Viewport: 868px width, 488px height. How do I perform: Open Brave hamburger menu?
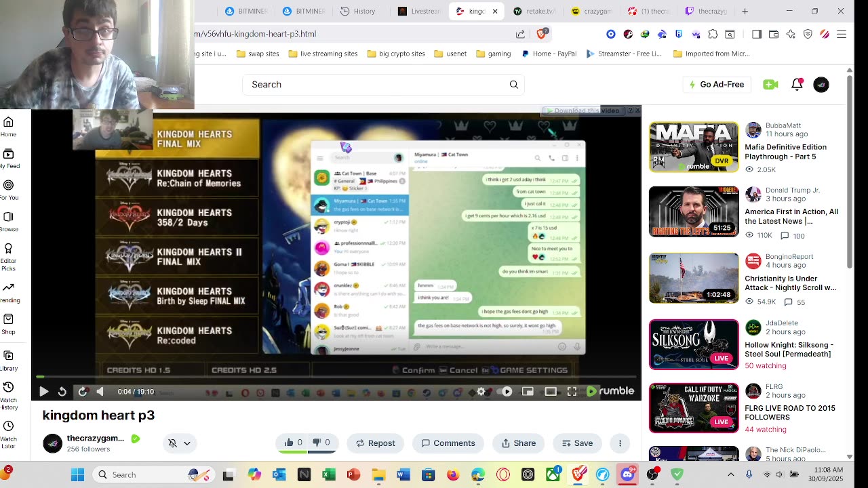(x=842, y=34)
